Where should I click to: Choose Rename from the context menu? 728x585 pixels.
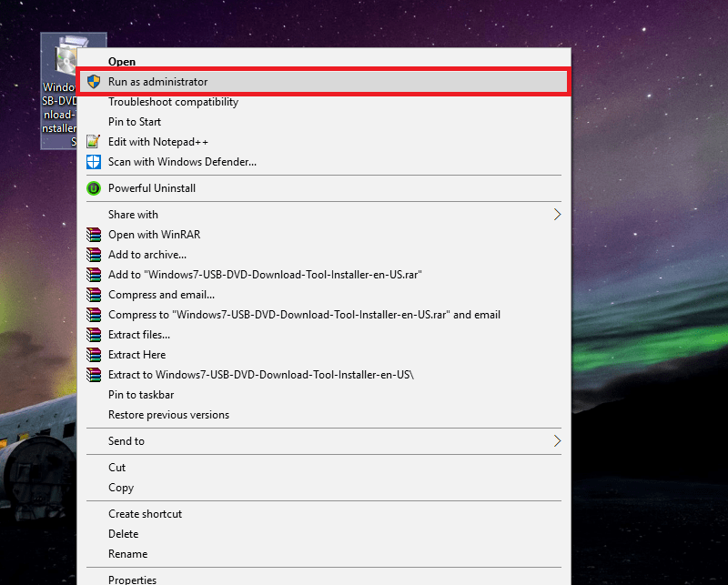click(x=324, y=554)
